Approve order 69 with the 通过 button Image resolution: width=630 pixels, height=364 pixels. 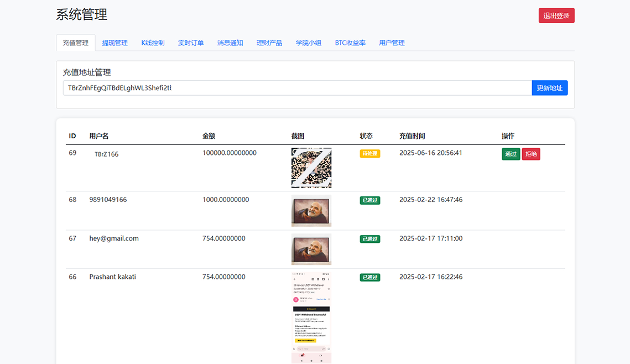click(511, 154)
